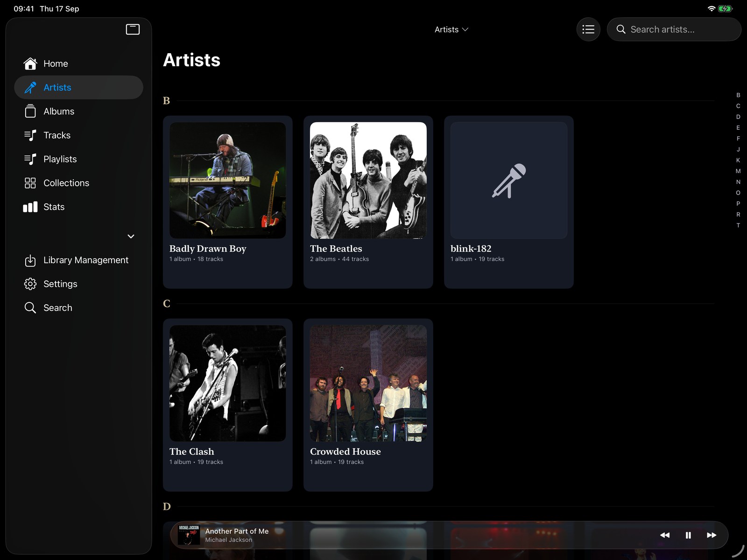Jump to letter M in index
This screenshot has width=747, height=560.
[738, 171]
